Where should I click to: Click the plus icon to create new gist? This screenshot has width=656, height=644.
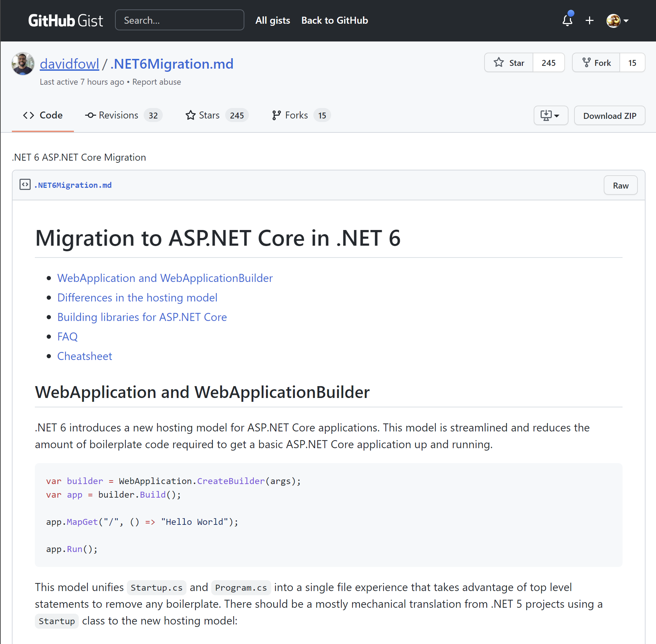[x=589, y=21]
